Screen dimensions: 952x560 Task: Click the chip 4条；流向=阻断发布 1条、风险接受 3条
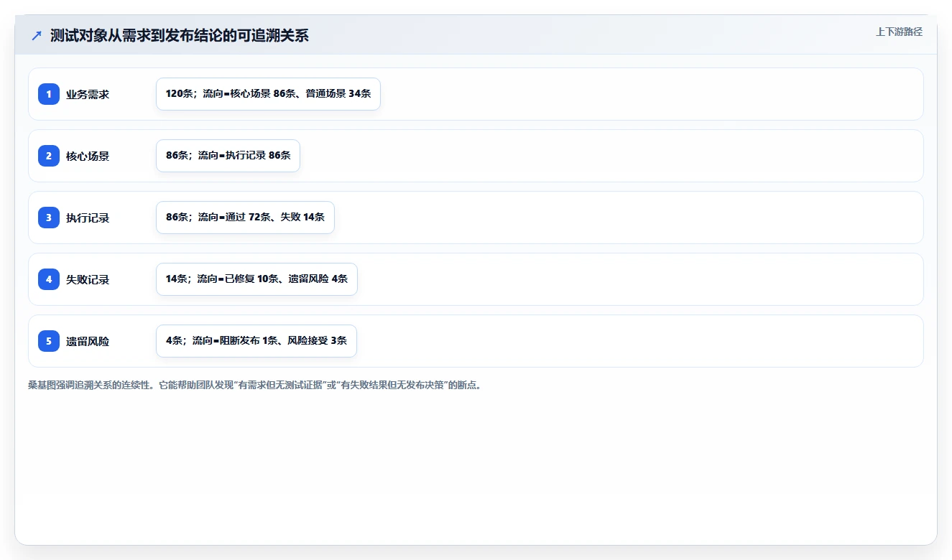coord(257,341)
